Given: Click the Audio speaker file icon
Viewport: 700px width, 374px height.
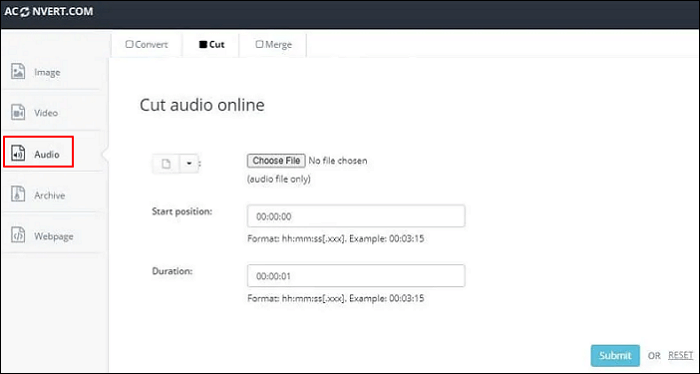Looking at the screenshot, I should click(x=18, y=154).
